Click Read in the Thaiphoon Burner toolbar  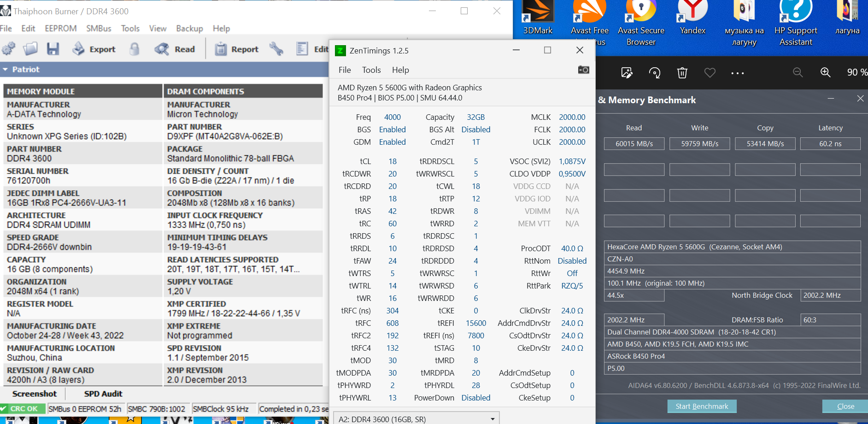[x=175, y=49]
